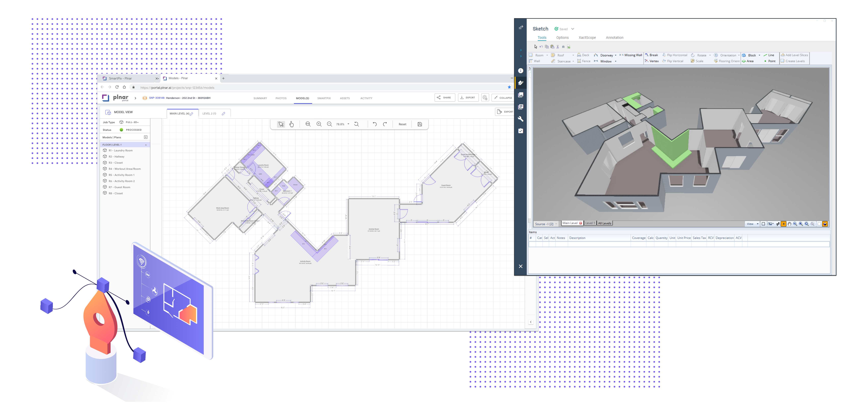The height and width of the screenshot is (420, 868).
Task: Expand the Block dropdown arrow
Action: click(x=760, y=55)
